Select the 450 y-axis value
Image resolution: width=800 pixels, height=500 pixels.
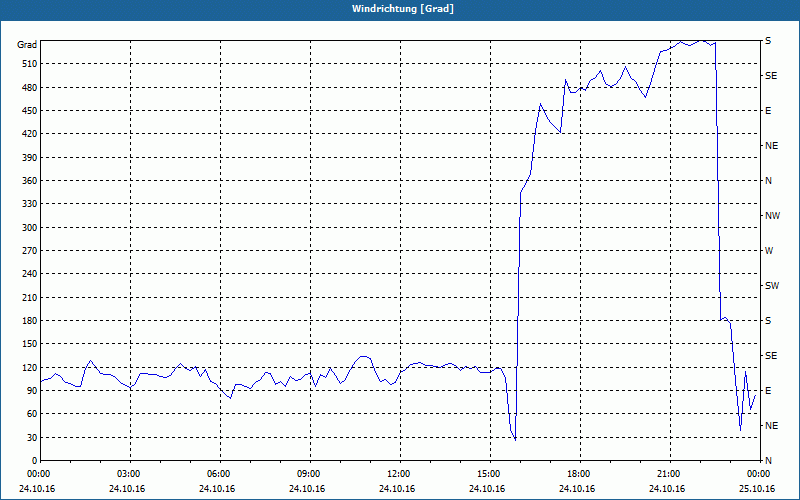pyautogui.click(x=30, y=111)
